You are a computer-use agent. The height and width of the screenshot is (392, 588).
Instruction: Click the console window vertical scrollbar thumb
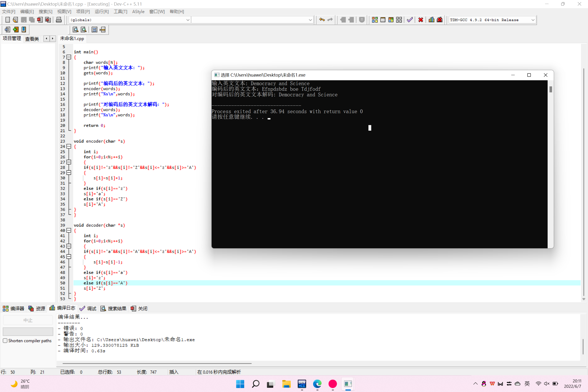point(550,89)
